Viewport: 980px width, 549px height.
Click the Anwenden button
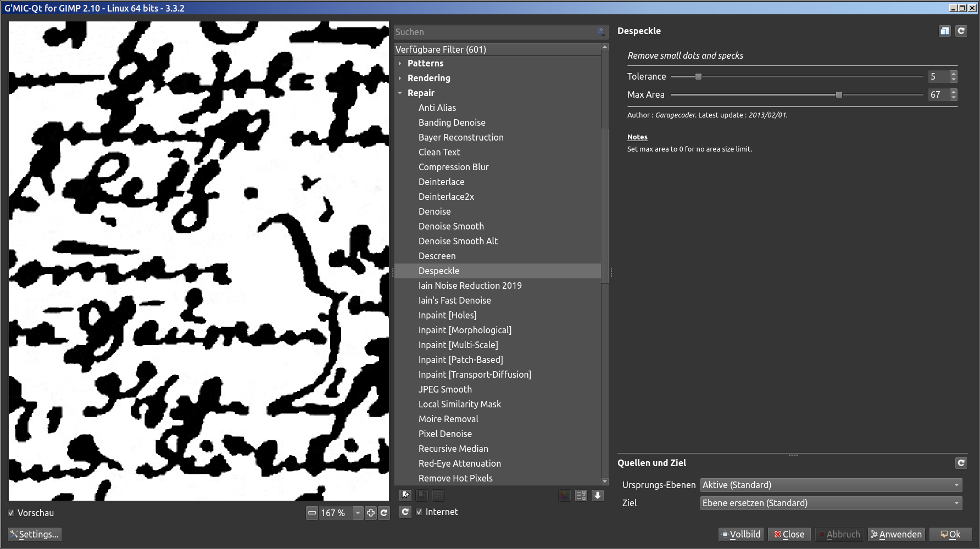[896, 534]
